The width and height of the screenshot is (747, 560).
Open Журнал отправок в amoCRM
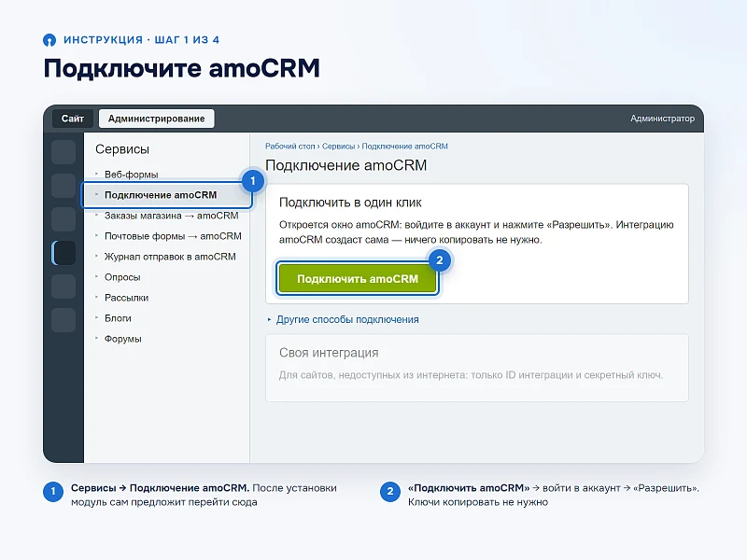click(x=170, y=256)
